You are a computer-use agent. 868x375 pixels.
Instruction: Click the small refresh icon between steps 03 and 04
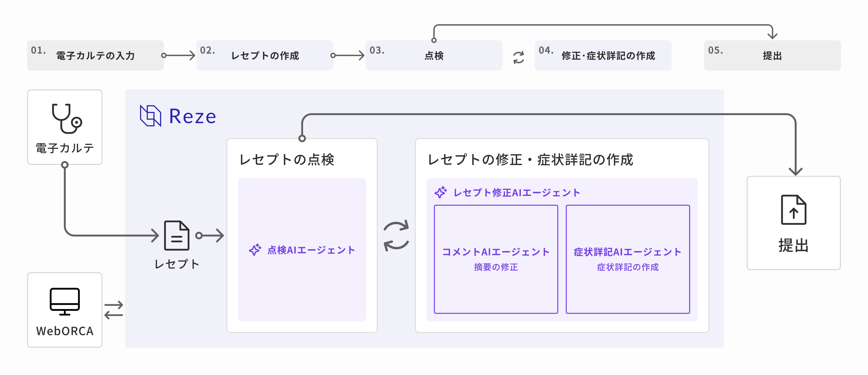tap(519, 57)
